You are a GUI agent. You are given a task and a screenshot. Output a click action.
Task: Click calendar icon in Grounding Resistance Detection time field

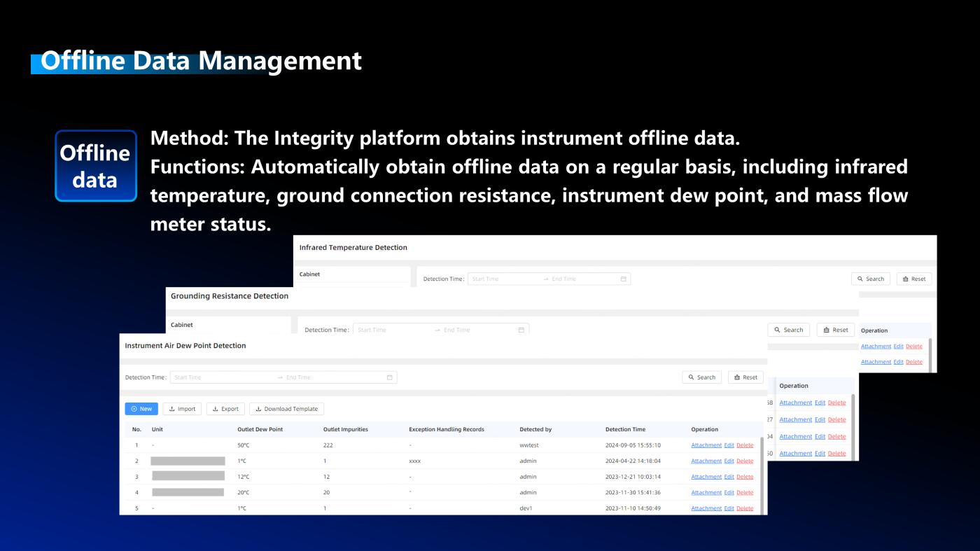(521, 330)
